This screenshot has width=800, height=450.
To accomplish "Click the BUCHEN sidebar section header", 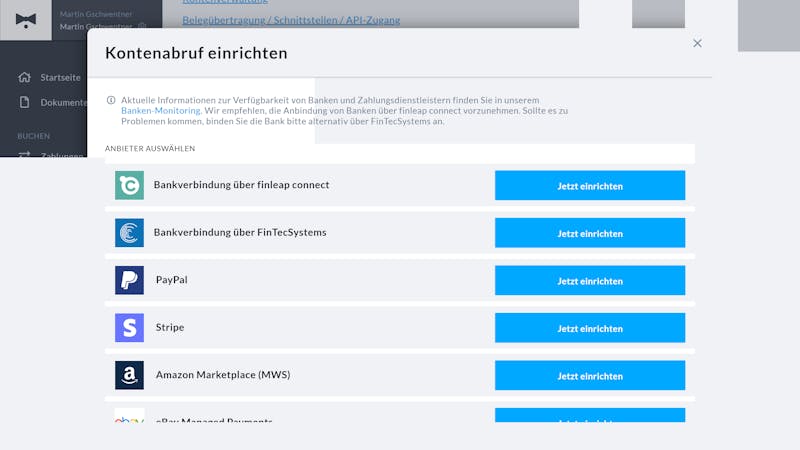I will coord(34,136).
